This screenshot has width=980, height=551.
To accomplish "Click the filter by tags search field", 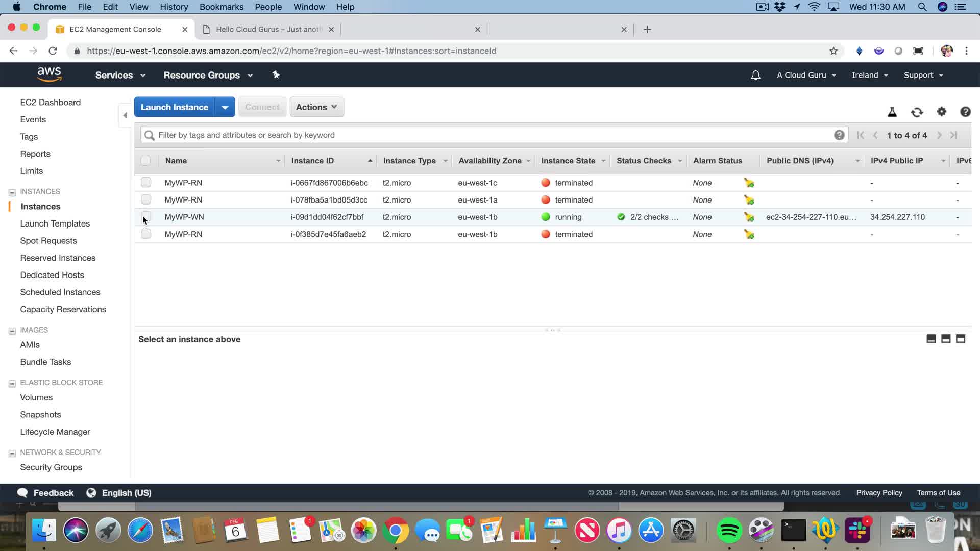I will [490, 135].
